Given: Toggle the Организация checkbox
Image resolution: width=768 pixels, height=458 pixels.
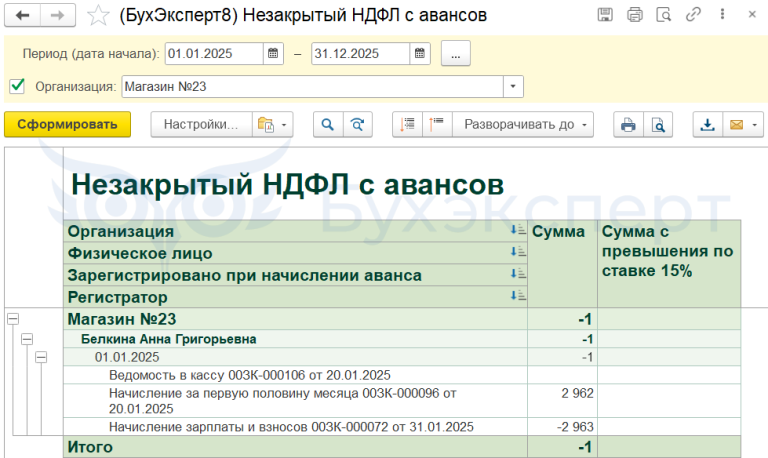Looking at the screenshot, I should [17, 87].
